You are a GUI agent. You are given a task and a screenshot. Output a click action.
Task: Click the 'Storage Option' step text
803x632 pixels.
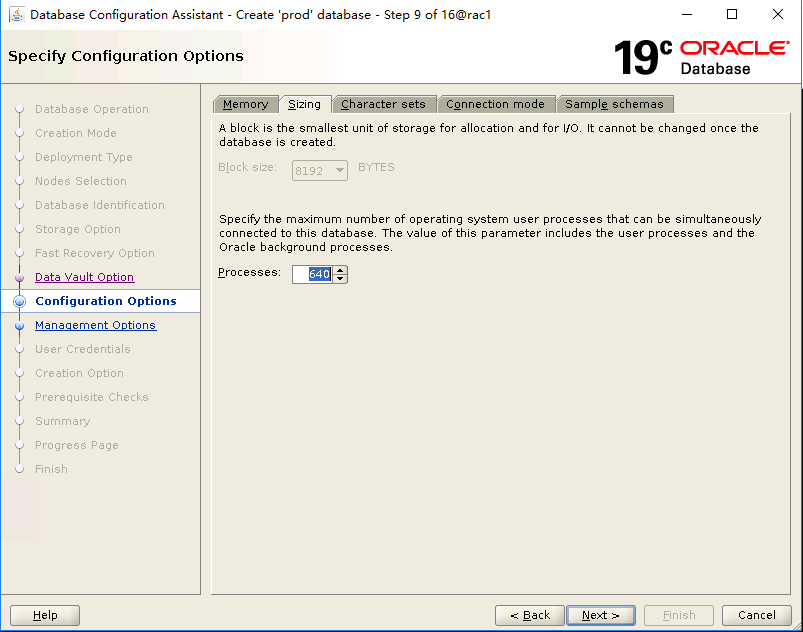coord(78,229)
